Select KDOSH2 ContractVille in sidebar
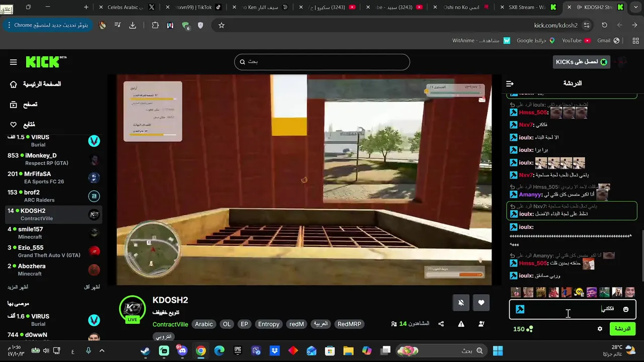This screenshot has height=362, width=644. tap(53, 215)
